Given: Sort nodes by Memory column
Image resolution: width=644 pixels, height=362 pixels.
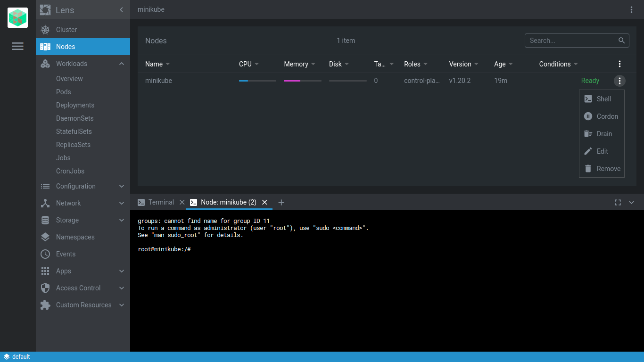Looking at the screenshot, I should pyautogui.click(x=300, y=64).
